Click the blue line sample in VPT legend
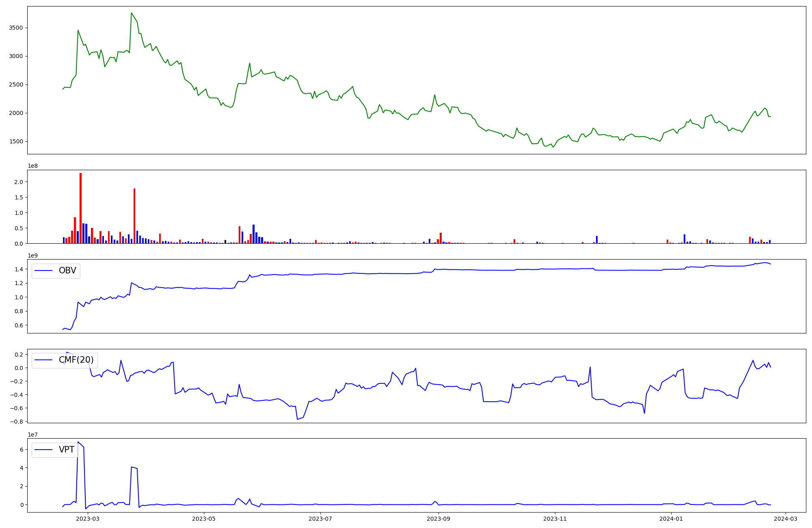The image size is (812, 528). pos(43,450)
